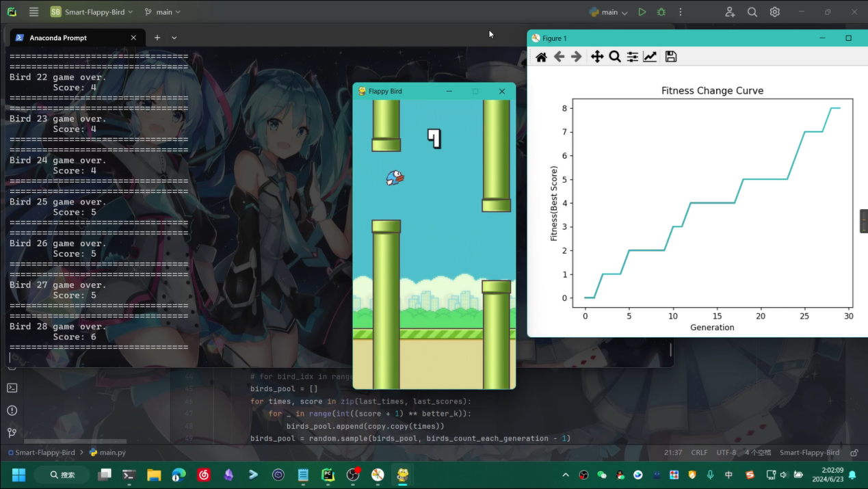This screenshot has width=868, height=489.
Task: Open Task View on the taskbar
Action: [105, 475]
